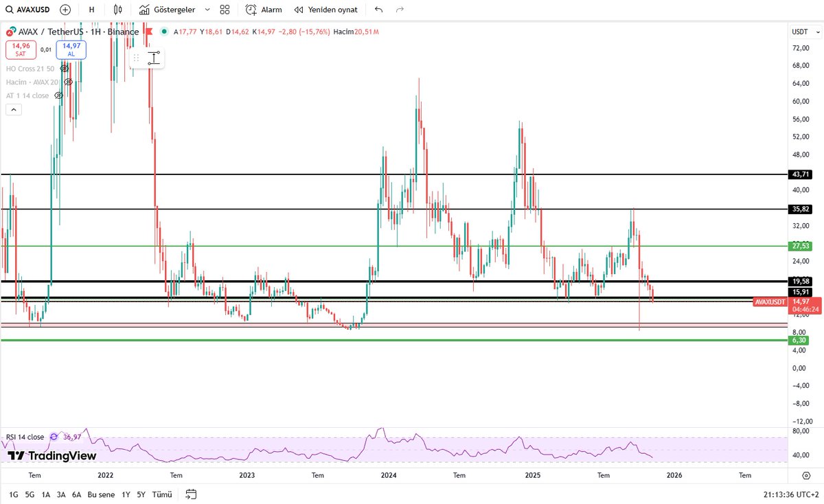Select the 19,58 horizontal line price label
824x504 pixels.
(799, 281)
